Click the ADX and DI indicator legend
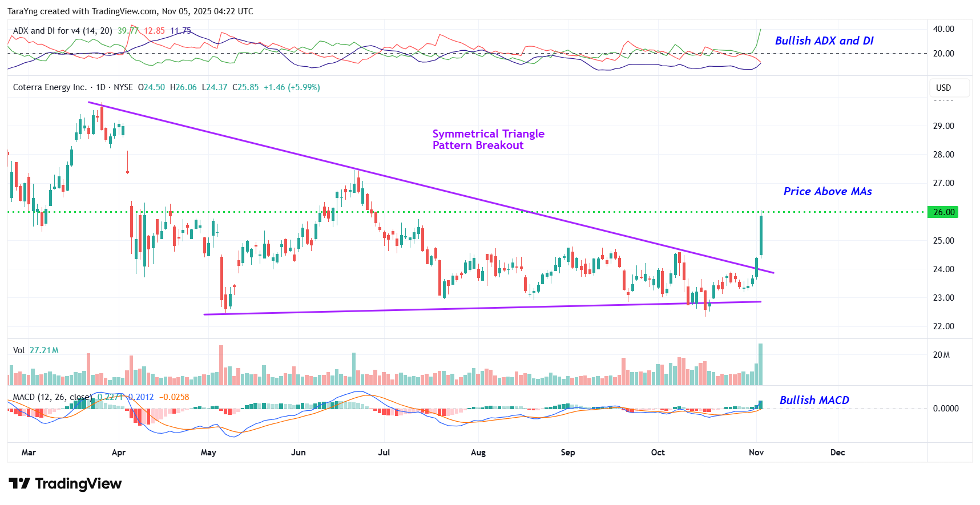 (62, 31)
